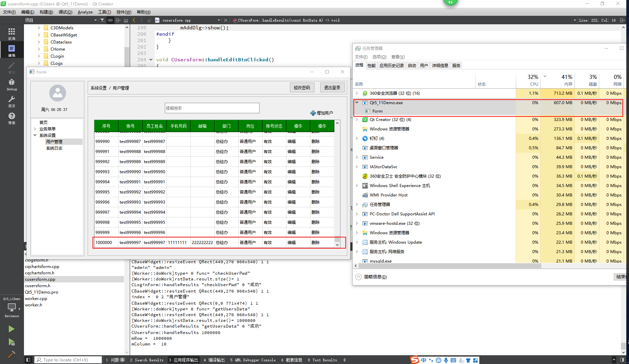Click the green Run button

point(11,329)
